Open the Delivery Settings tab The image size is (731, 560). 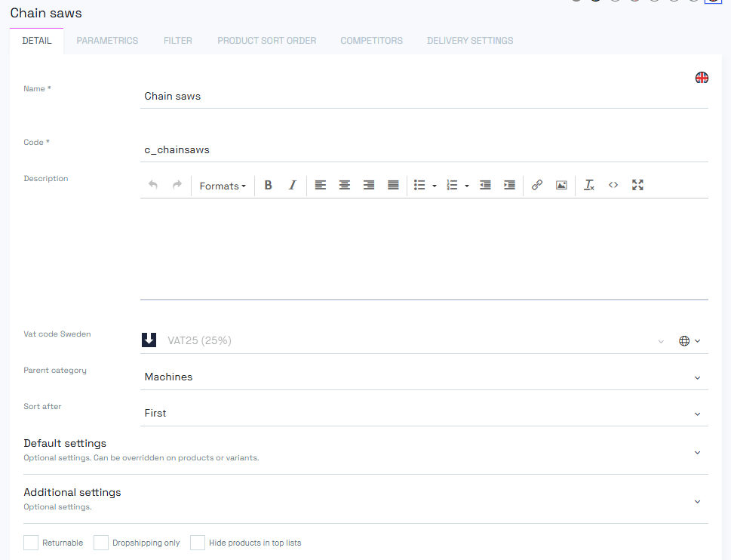[x=470, y=41]
